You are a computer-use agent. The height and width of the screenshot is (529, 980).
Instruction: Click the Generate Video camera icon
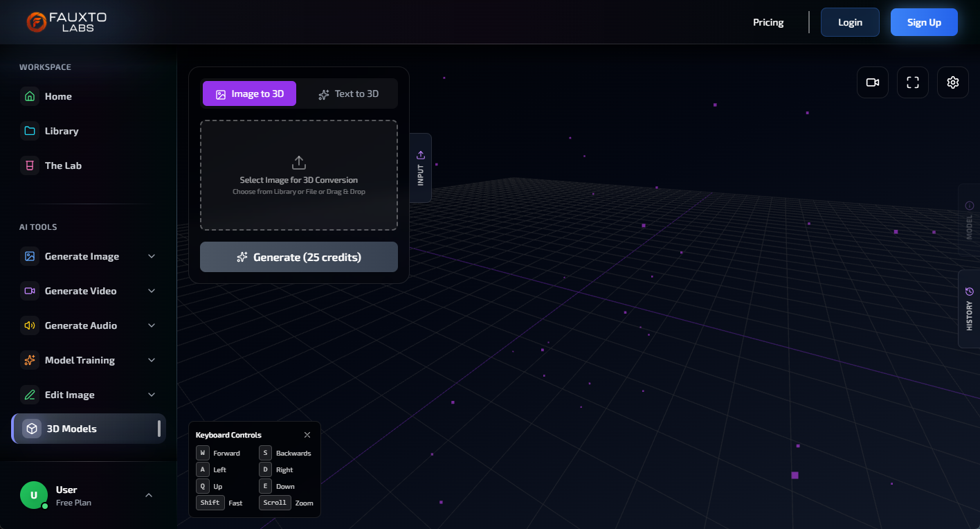point(30,291)
